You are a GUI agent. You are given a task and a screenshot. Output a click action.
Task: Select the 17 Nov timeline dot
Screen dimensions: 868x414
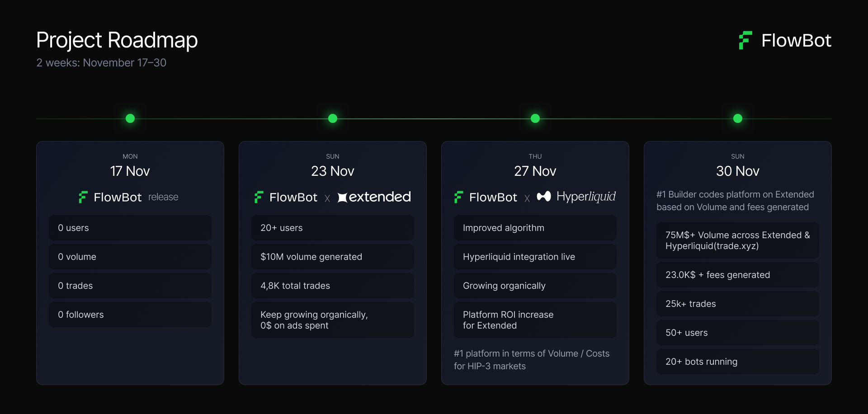[x=130, y=118]
